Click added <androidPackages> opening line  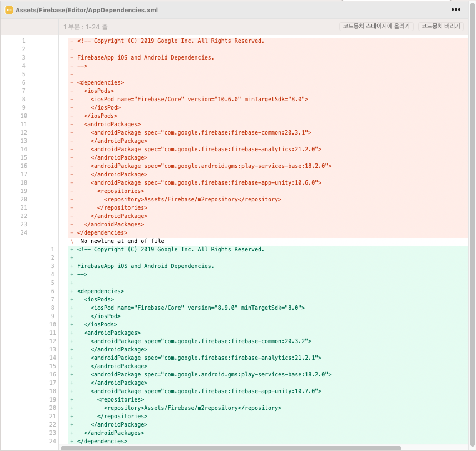pyautogui.click(x=268, y=333)
